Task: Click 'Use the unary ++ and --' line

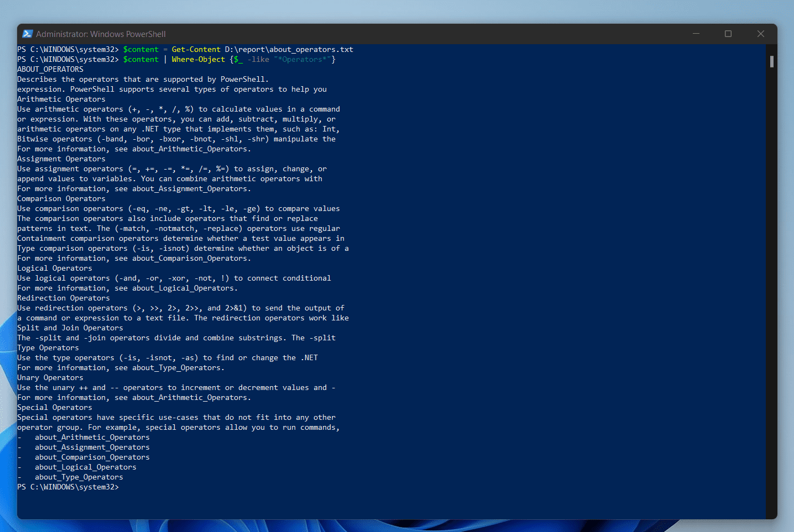Action: click(176, 388)
